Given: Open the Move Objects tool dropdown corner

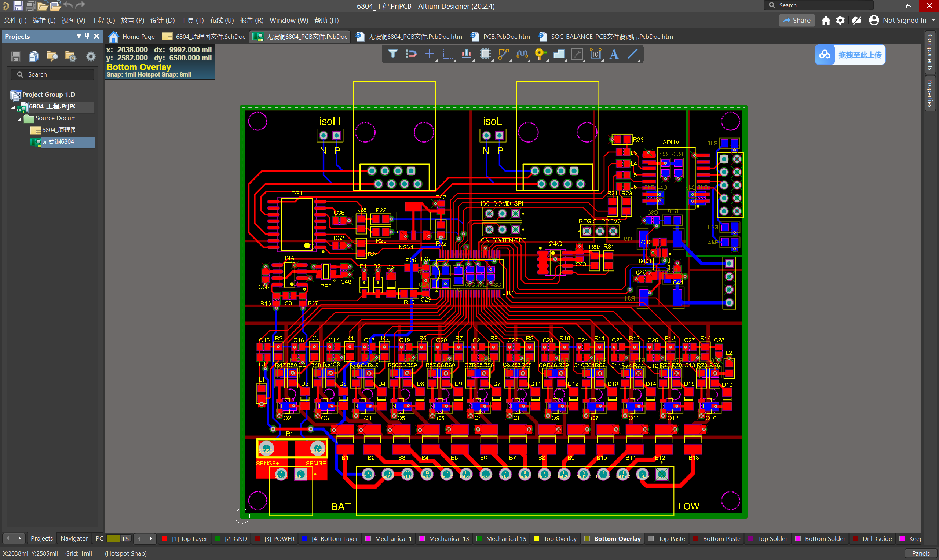Looking at the screenshot, I should 436,60.
